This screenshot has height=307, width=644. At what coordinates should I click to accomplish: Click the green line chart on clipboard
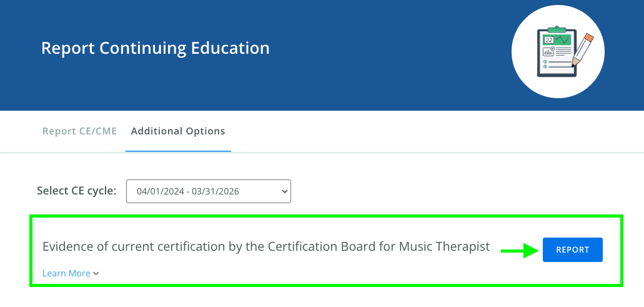click(x=563, y=40)
